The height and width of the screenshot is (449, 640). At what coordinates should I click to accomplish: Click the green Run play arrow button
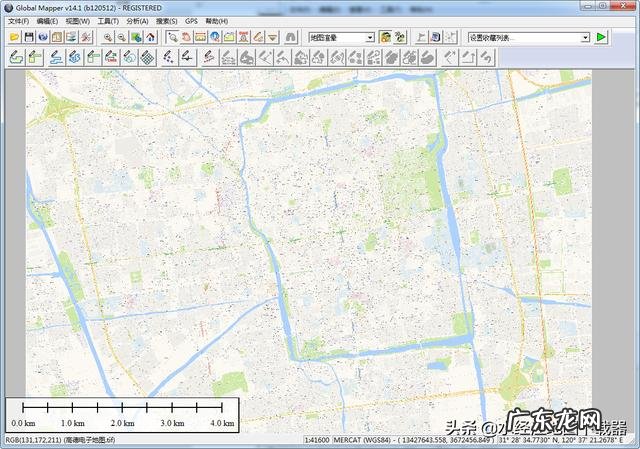tap(600, 37)
